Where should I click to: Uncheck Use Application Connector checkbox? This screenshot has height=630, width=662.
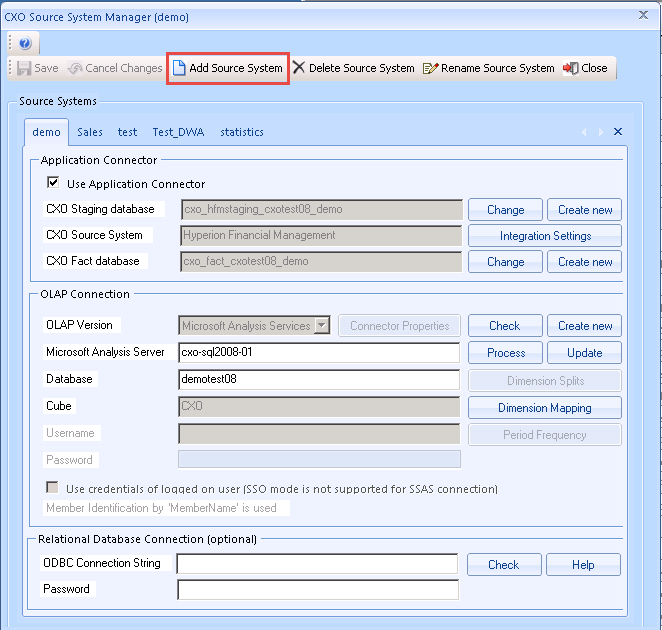53,182
